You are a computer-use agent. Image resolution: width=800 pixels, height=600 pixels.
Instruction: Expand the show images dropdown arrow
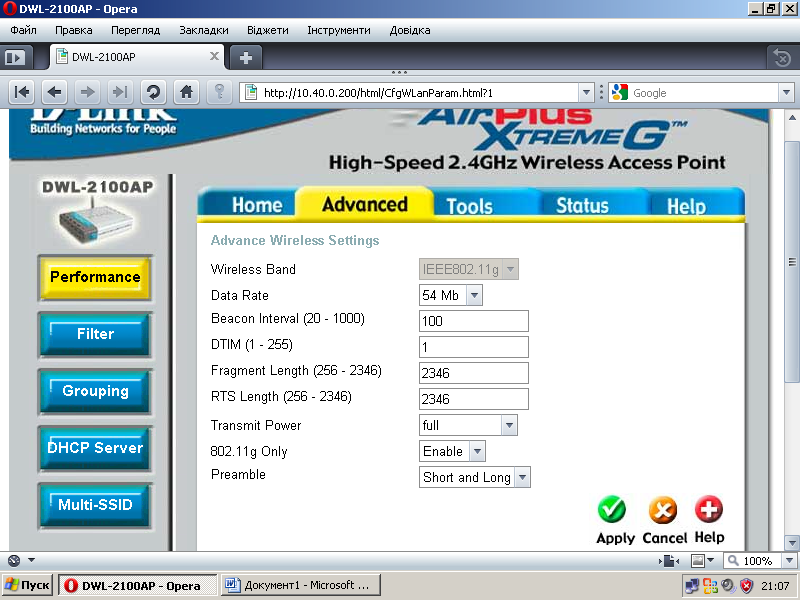point(710,561)
